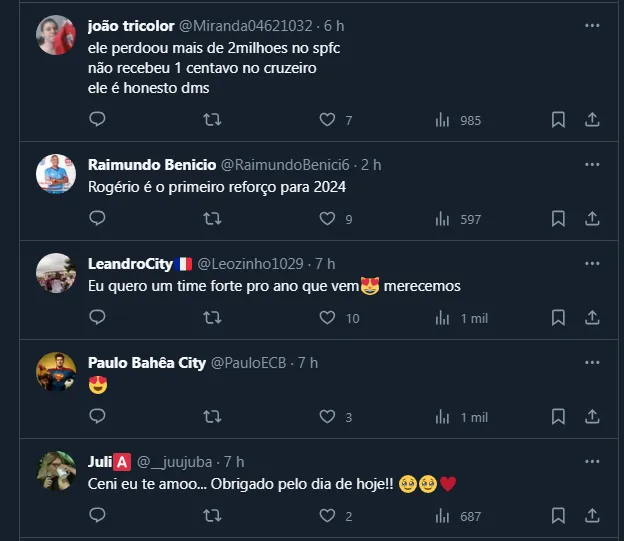Share Raimundo Benicio's tweet
This screenshot has width=624, height=541.
[592, 218]
